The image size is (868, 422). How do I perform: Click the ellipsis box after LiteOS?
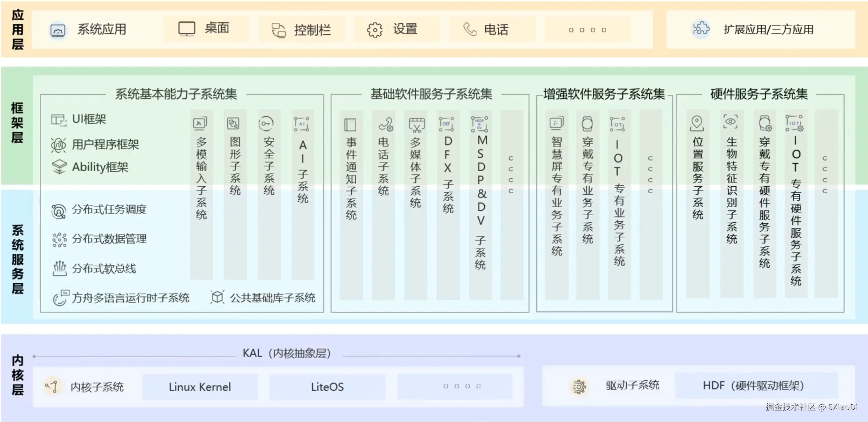[455, 387]
